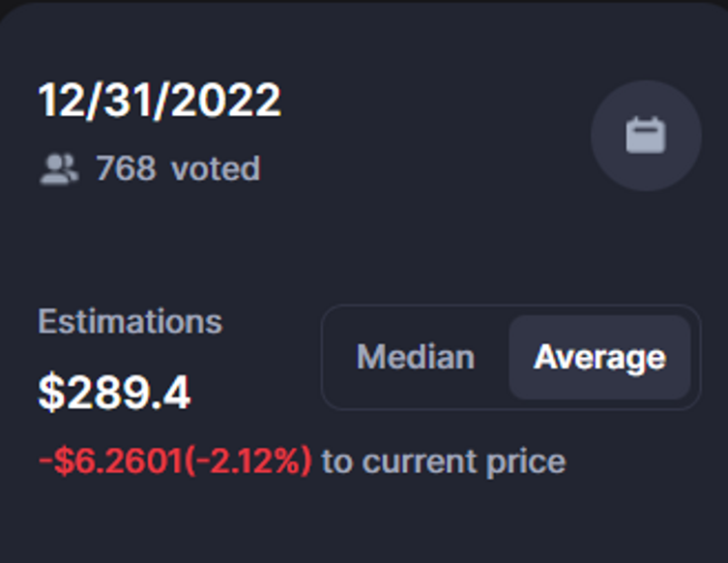Click the word 'voted'
Viewport: 728px width, 563px height.
point(216,168)
